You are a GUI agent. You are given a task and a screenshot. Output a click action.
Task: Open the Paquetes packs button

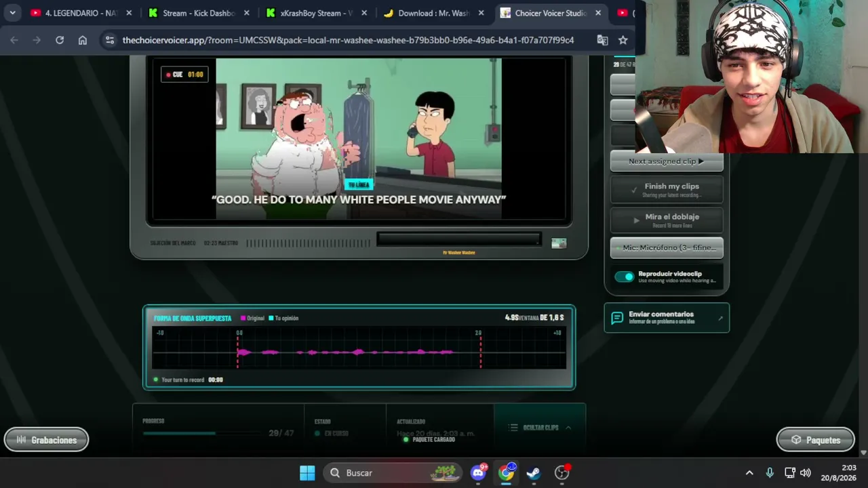[815, 440]
